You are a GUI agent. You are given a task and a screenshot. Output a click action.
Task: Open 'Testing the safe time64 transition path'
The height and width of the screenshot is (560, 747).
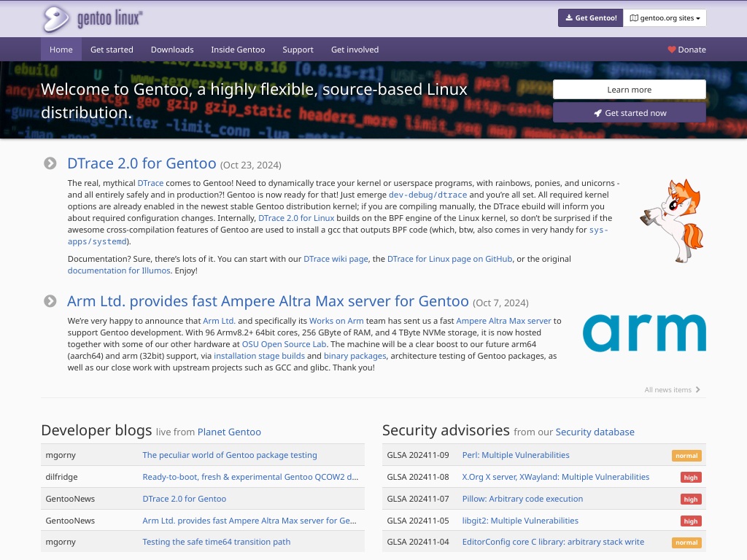(216, 542)
